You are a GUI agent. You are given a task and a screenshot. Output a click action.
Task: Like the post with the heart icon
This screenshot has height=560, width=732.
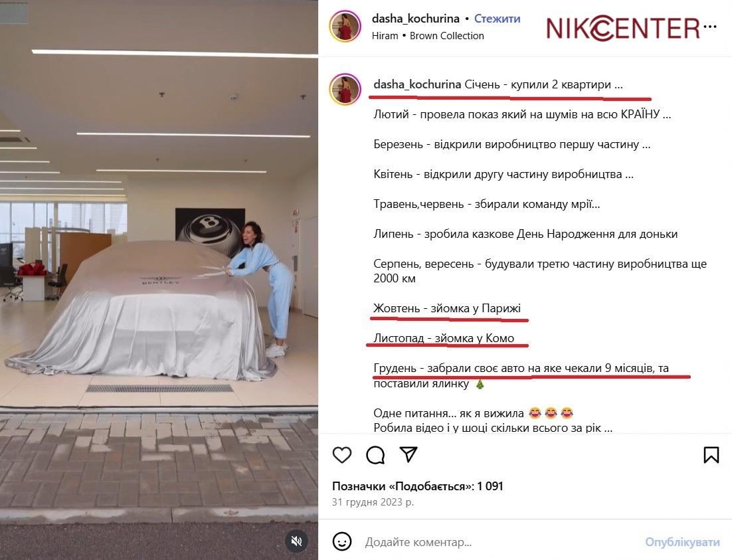pos(341,454)
